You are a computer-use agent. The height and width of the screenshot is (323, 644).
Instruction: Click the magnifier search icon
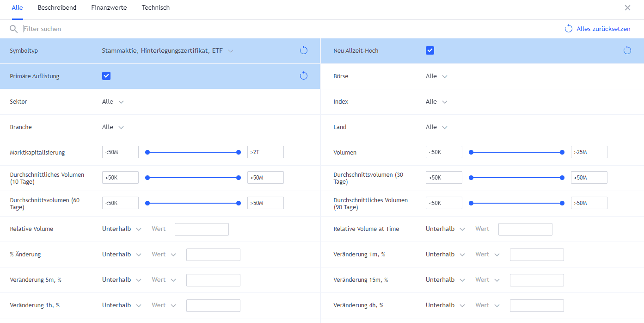13,29
